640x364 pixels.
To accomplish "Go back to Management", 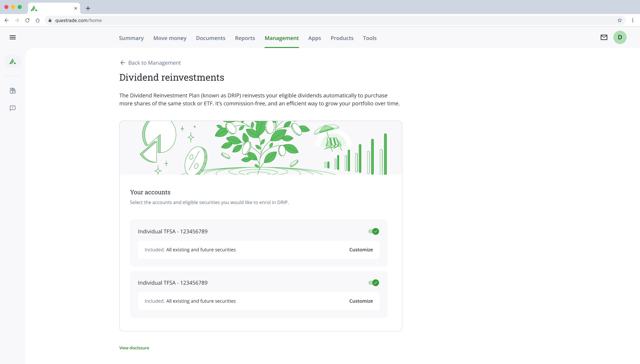I will point(151,63).
